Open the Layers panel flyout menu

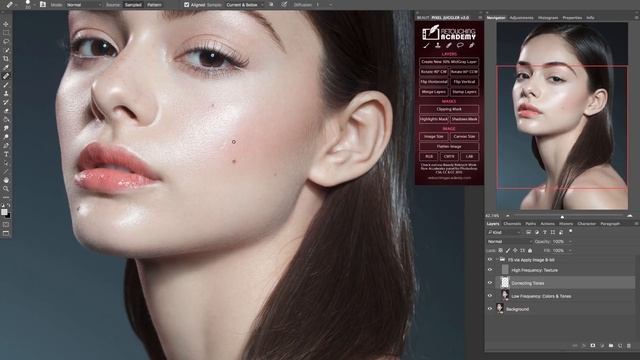pos(636,224)
